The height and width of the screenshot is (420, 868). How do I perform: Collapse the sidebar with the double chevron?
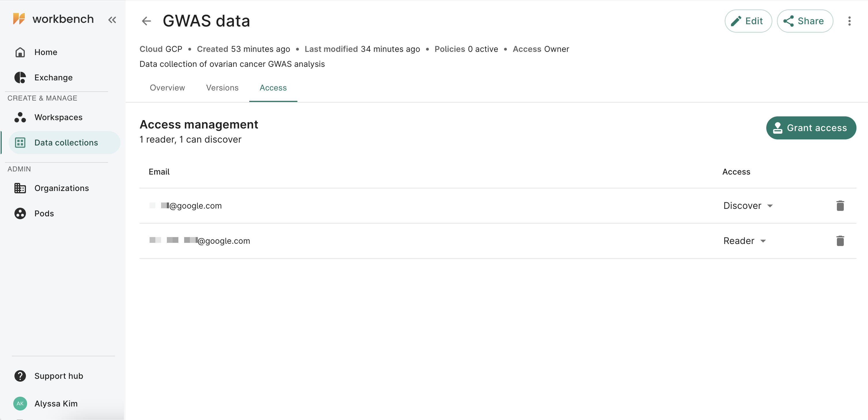click(x=112, y=20)
